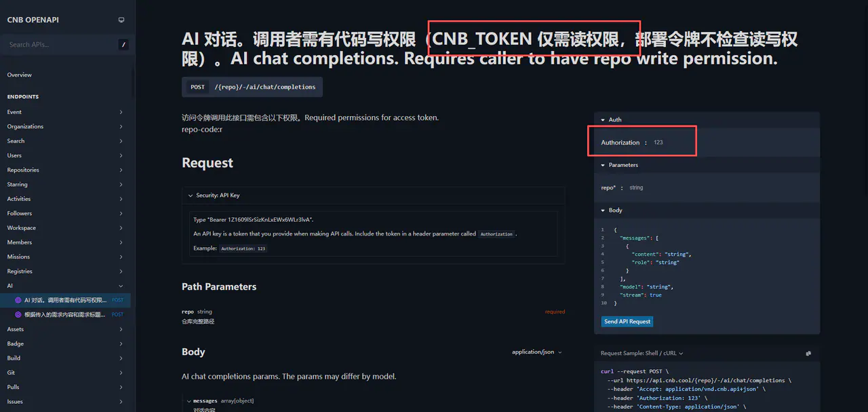Image resolution: width=868 pixels, height=412 pixels.
Task: Collapse the Security: API Key section
Action: (x=373, y=195)
